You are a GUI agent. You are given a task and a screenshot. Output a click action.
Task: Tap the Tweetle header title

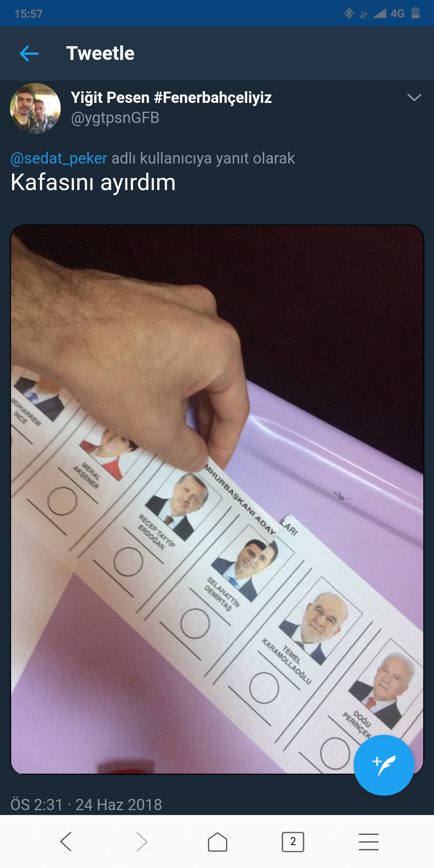[100, 53]
